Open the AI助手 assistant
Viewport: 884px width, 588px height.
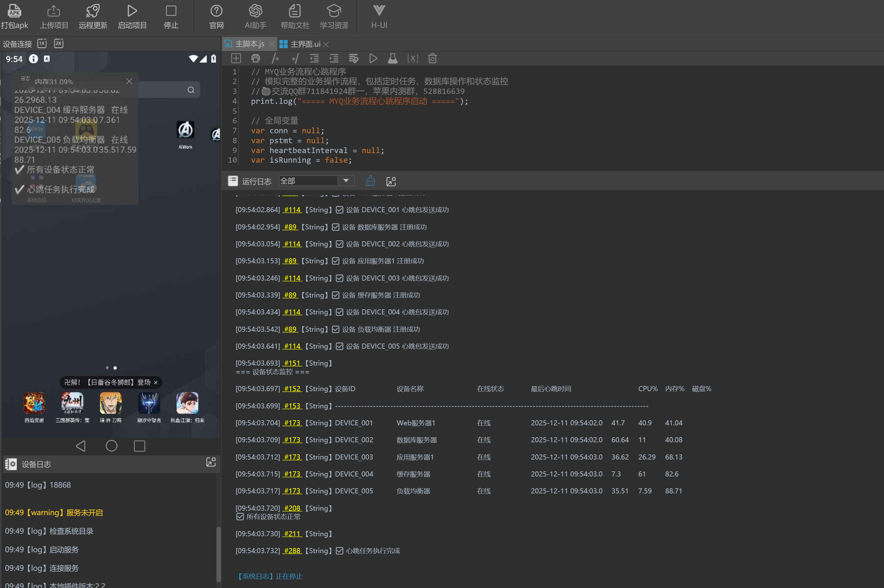coord(255,11)
